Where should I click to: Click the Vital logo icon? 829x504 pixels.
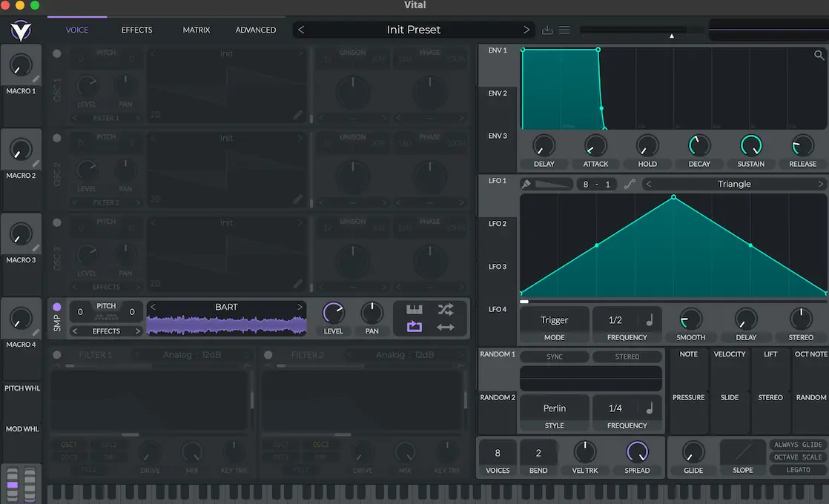coord(22,30)
